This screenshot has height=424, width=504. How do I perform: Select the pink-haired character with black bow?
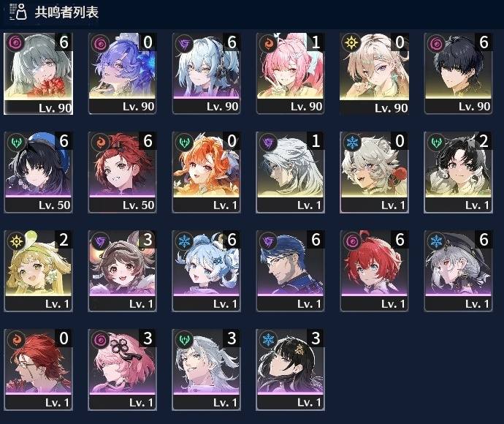tap(122, 370)
